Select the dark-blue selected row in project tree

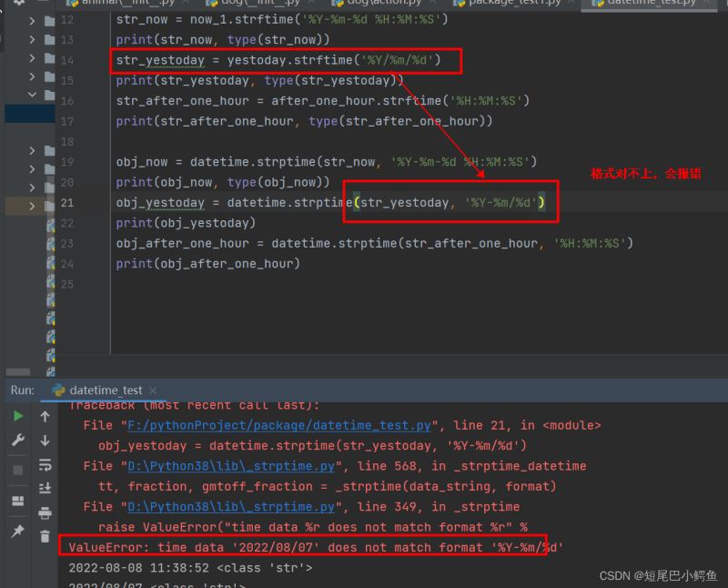click(x=30, y=114)
